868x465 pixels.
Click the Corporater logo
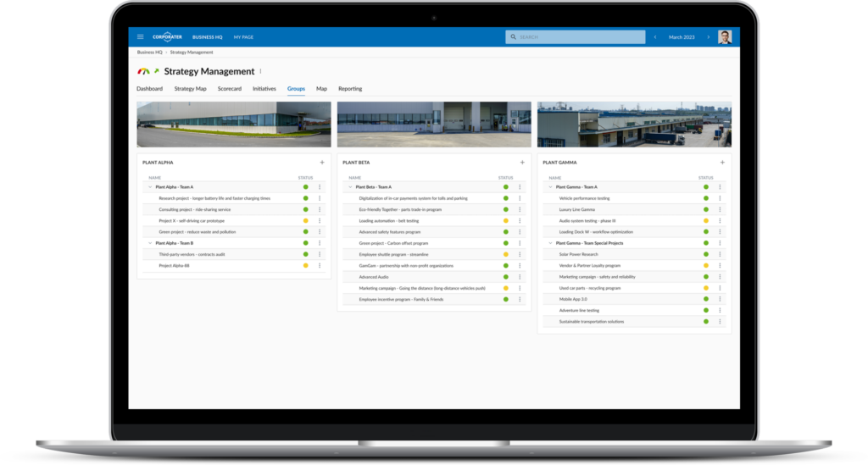tap(167, 37)
